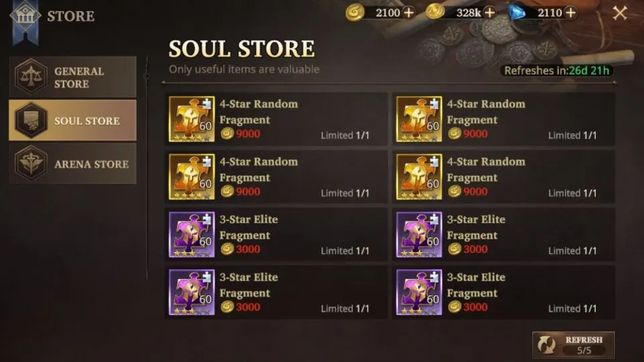Select top-right 4-Star Random Fragment icon
This screenshot has width=644, height=362.
pos(419,119)
